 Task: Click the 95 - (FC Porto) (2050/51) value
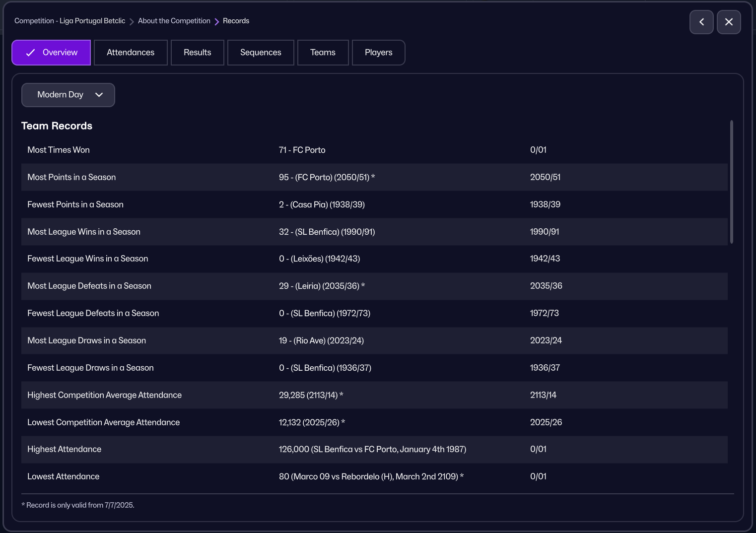327,177
